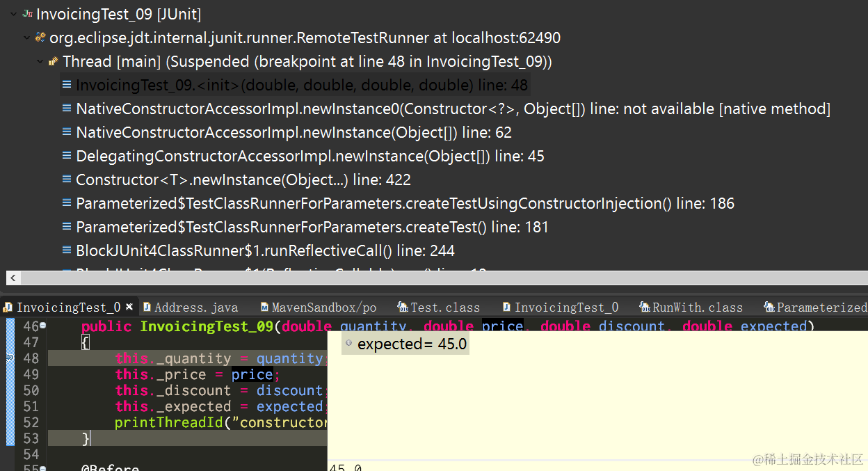Click line number 53 in the ruler
Image resolution: width=868 pixels, height=471 pixels.
[31, 438]
